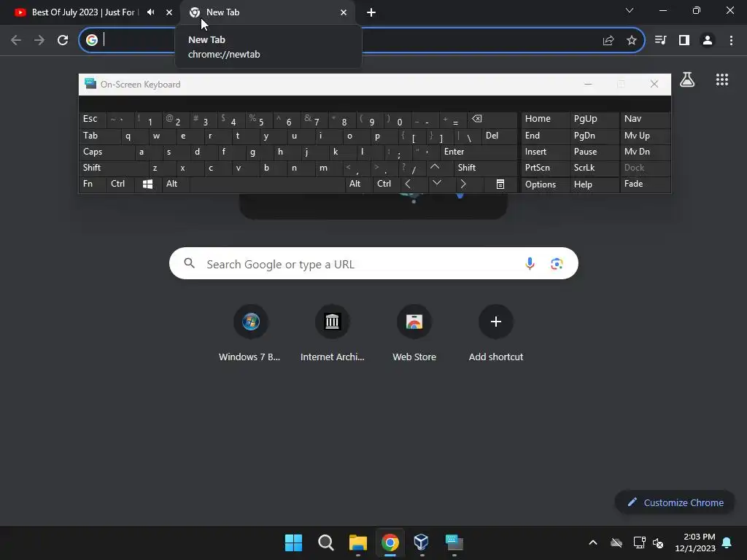Click Esc key on On-Screen Keyboard
This screenshot has width=747, height=560.
[93, 119]
